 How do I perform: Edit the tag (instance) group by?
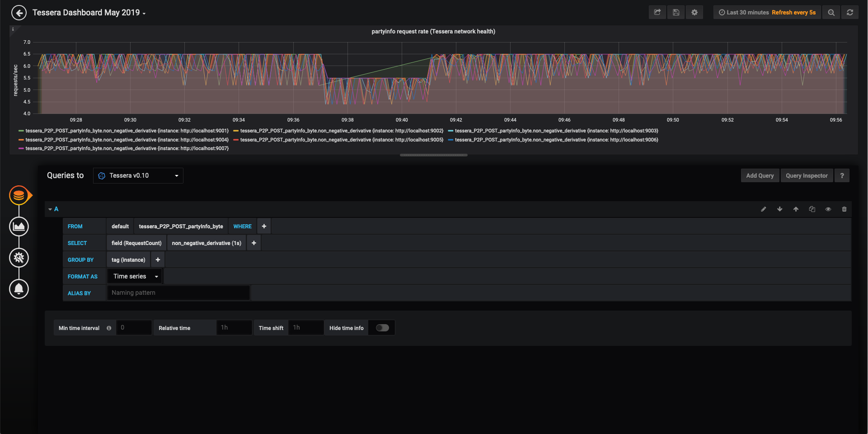128,259
